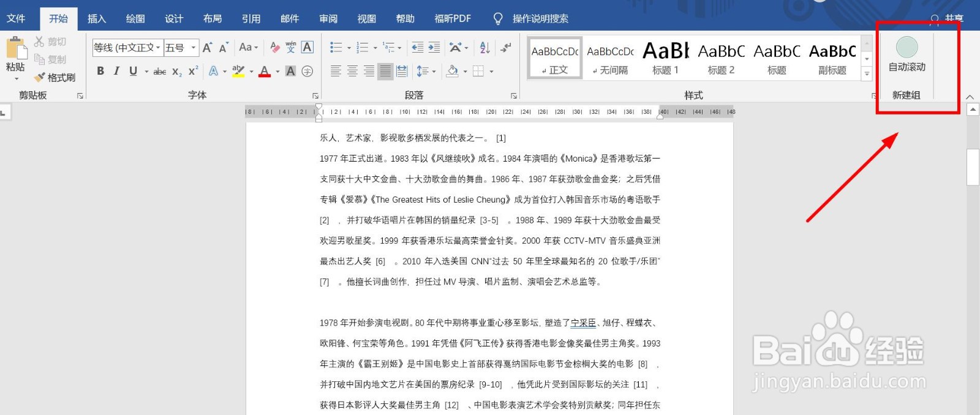Open the Paragraph dialog launcher
Viewport: 980px width, 415px height.
(x=513, y=95)
